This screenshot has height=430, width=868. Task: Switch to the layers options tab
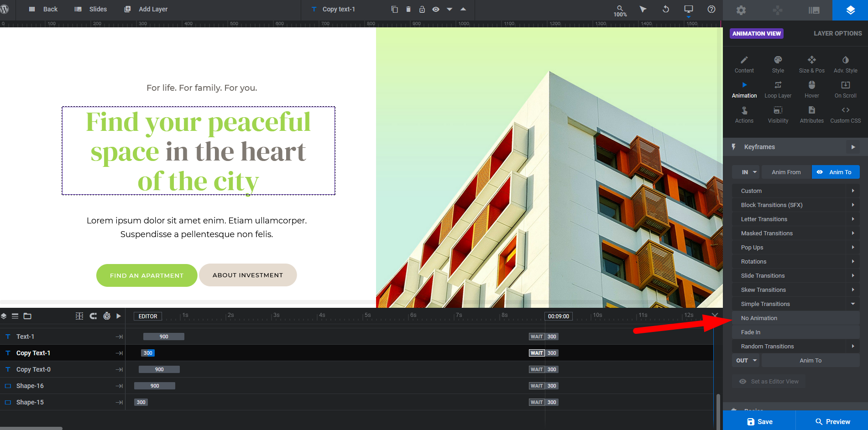coord(850,10)
